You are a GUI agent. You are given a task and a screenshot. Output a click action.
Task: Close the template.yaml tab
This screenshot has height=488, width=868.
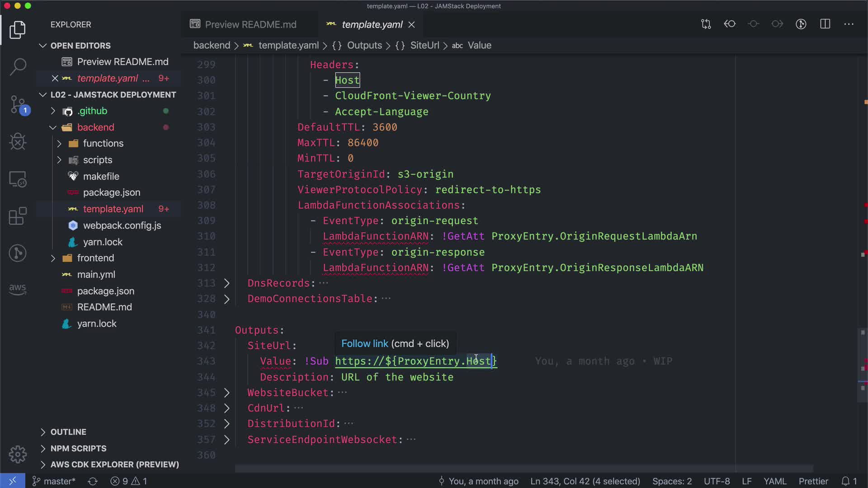[411, 25]
